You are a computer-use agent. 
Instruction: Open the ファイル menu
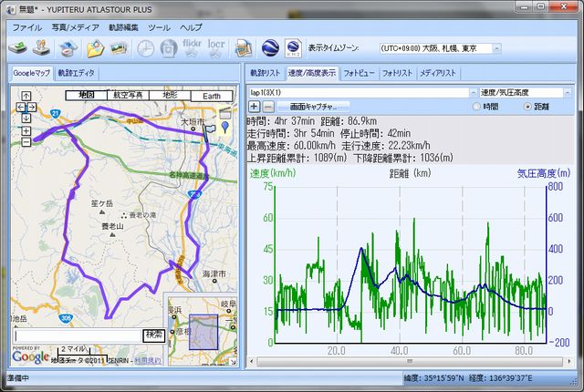tap(26, 27)
